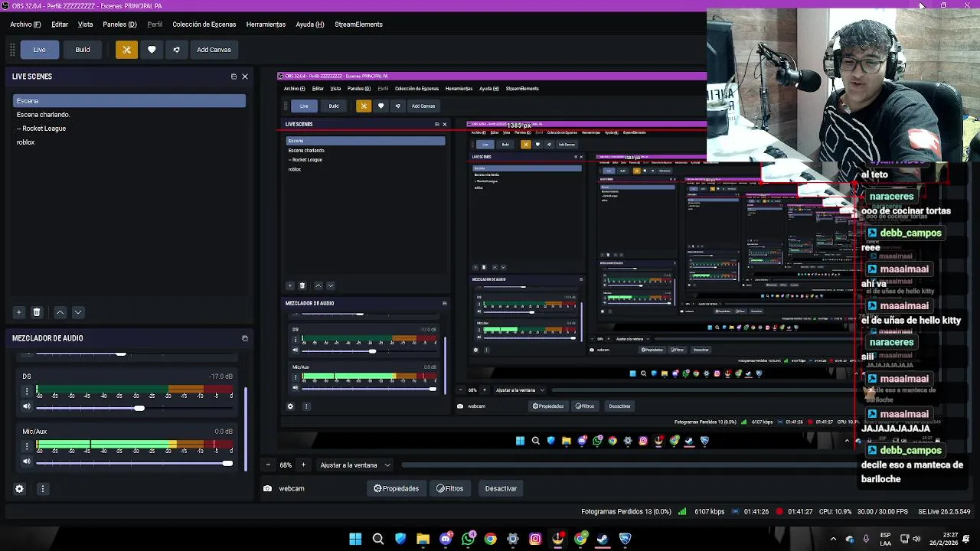Open Windows search from the taskbar
This screenshot has width=980, height=551.
click(x=378, y=539)
